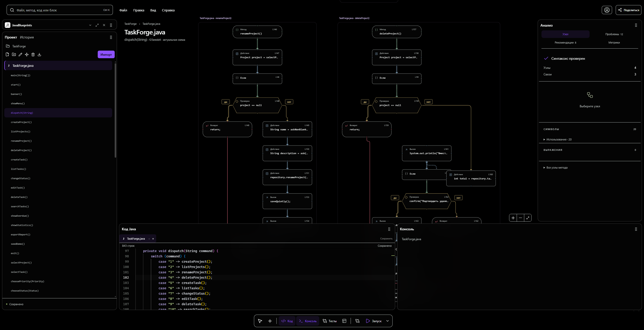Close the TaskForge.java code tab
Screen dimensions: 644x330
pos(153,239)
